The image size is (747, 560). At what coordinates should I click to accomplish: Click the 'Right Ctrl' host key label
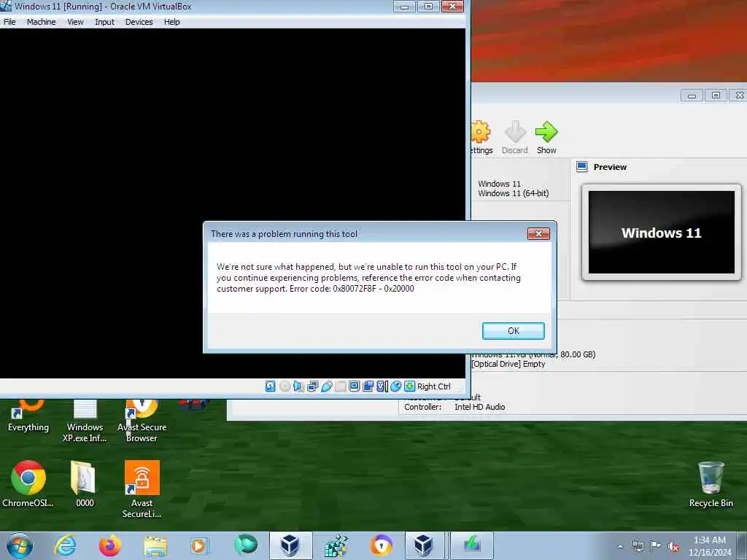coord(433,386)
